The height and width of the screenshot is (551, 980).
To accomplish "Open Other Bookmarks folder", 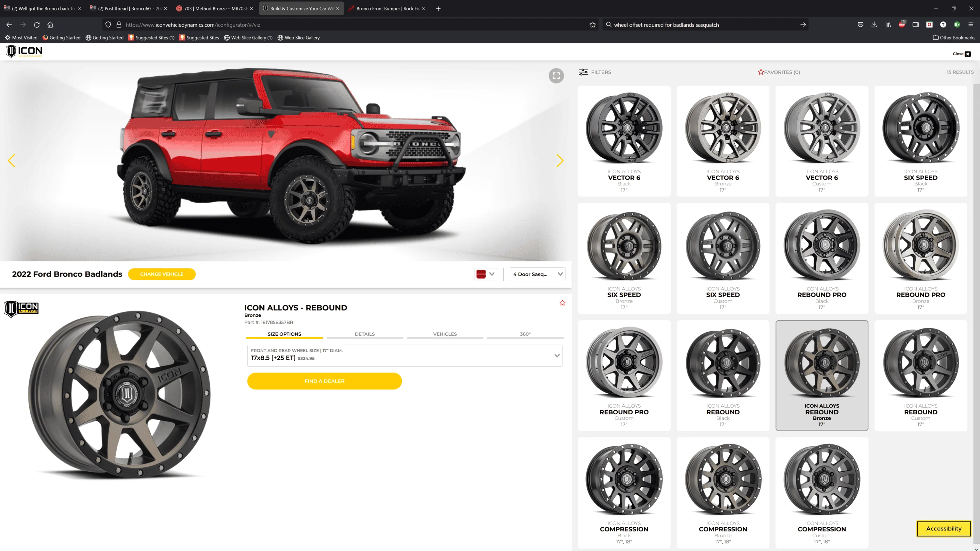I will click(x=954, y=38).
